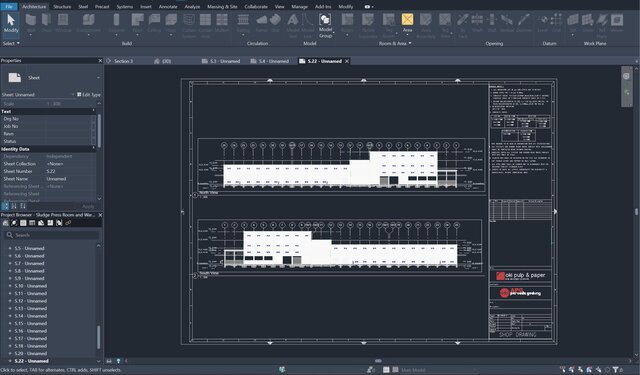This screenshot has height=375, width=640.
Task: Click the Set work plane icon
Action: tap(573, 20)
